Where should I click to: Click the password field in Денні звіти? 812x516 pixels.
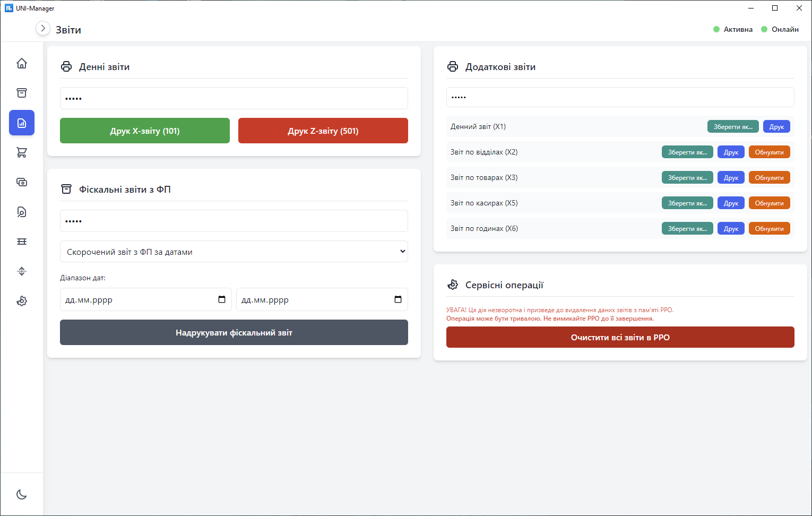pyautogui.click(x=234, y=98)
